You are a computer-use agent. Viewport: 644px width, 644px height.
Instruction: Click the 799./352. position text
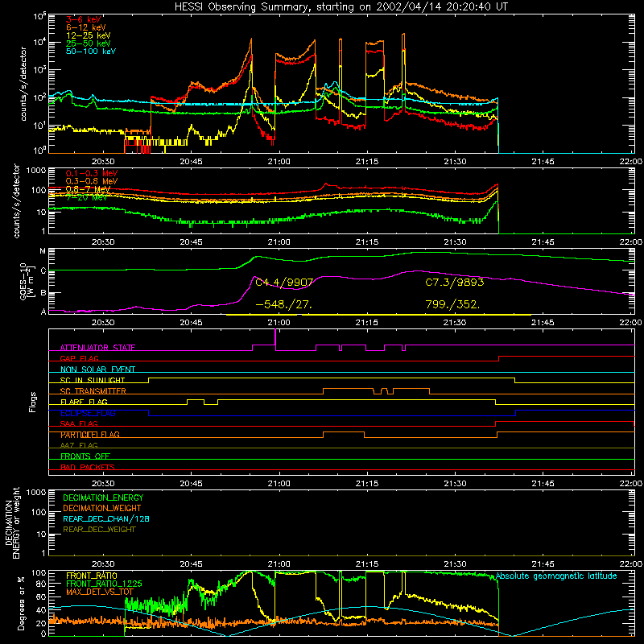[452, 305]
